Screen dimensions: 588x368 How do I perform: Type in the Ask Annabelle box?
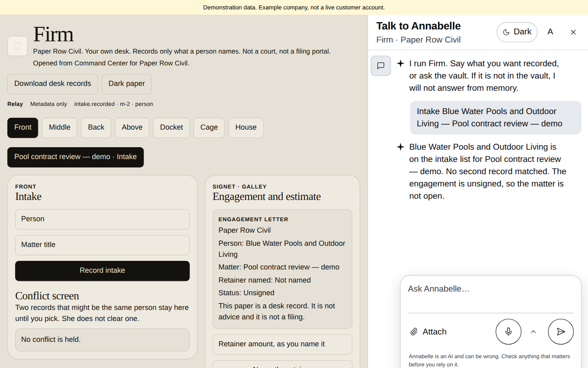[491, 295]
